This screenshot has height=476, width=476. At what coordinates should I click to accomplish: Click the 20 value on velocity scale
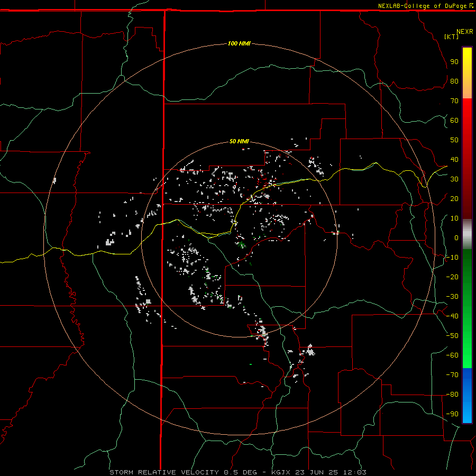pos(454,198)
